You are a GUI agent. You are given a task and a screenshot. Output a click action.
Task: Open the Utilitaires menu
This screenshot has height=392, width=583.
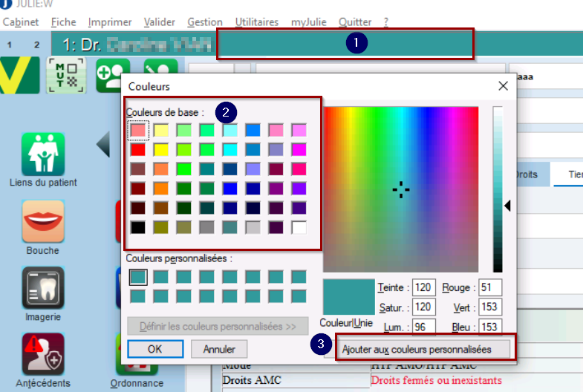[257, 22]
